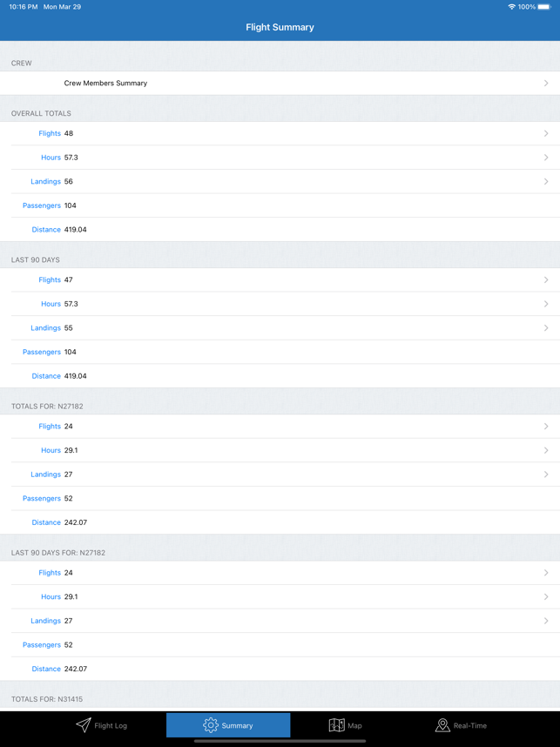560x747 pixels.
Task: Select the Summary tab
Action: click(228, 725)
